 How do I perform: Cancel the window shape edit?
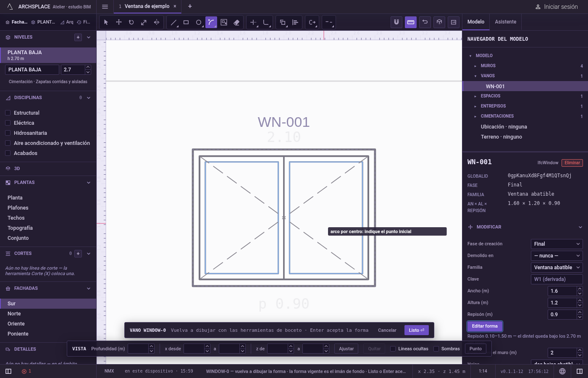[x=387, y=330]
